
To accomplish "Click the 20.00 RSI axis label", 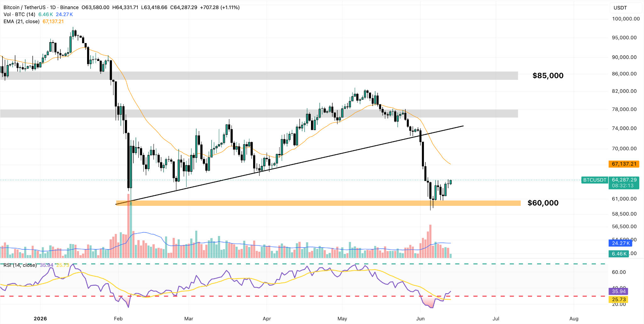I will pyautogui.click(x=619, y=304).
